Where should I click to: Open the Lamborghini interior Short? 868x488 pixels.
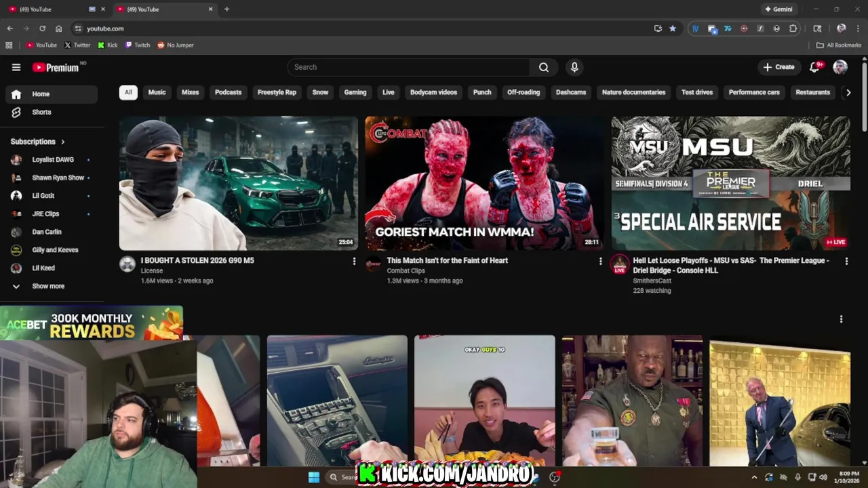click(x=337, y=400)
